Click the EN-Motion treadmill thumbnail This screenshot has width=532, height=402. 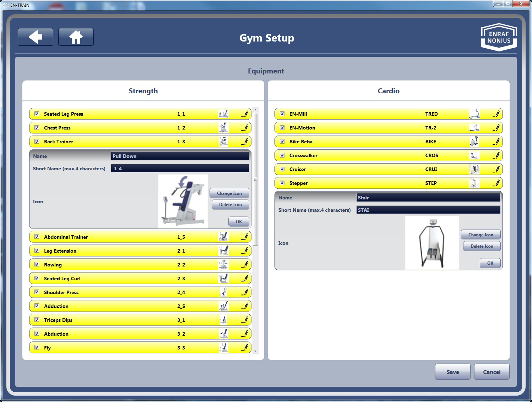point(474,128)
